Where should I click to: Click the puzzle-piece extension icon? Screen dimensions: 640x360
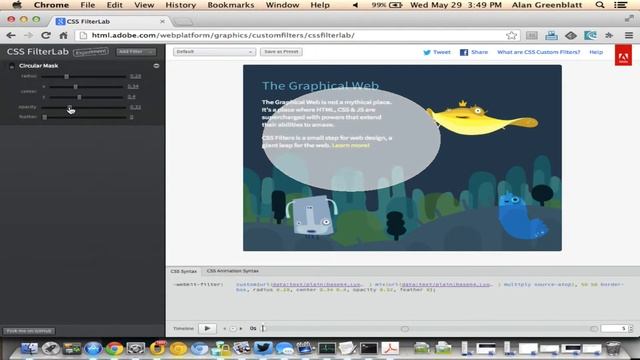[609, 36]
